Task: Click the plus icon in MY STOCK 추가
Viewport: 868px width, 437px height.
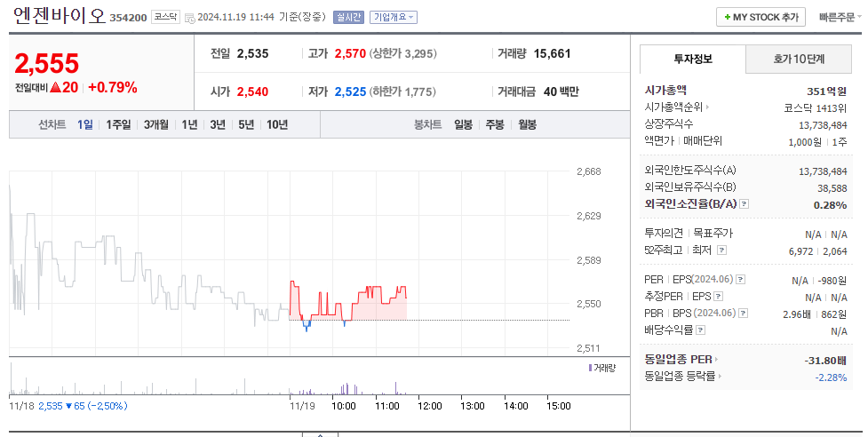Action: tap(728, 17)
